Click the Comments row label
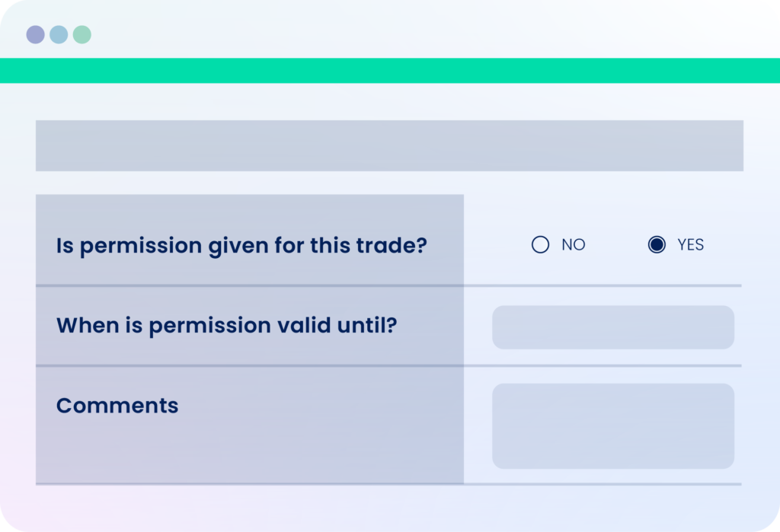 pyautogui.click(x=117, y=406)
